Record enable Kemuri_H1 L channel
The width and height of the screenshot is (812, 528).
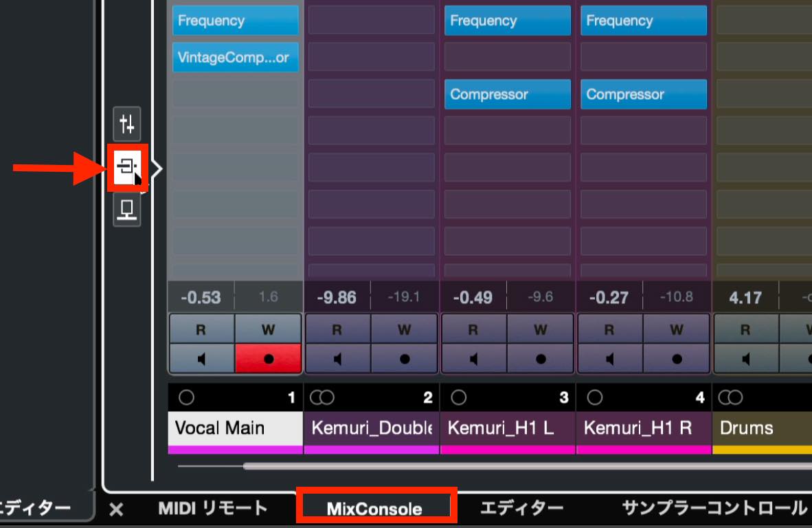click(x=541, y=359)
